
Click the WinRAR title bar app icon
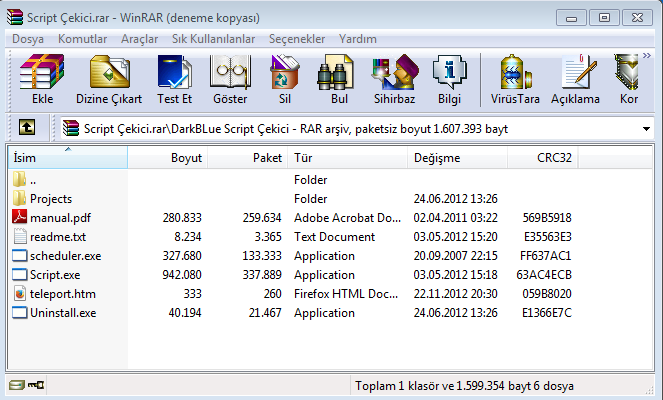click(15, 17)
